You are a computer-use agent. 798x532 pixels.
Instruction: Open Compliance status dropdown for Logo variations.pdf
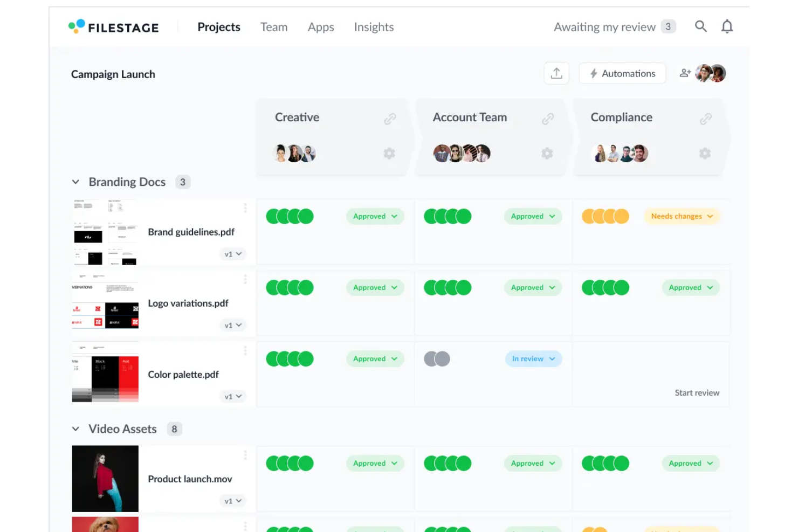tap(691, 287)
